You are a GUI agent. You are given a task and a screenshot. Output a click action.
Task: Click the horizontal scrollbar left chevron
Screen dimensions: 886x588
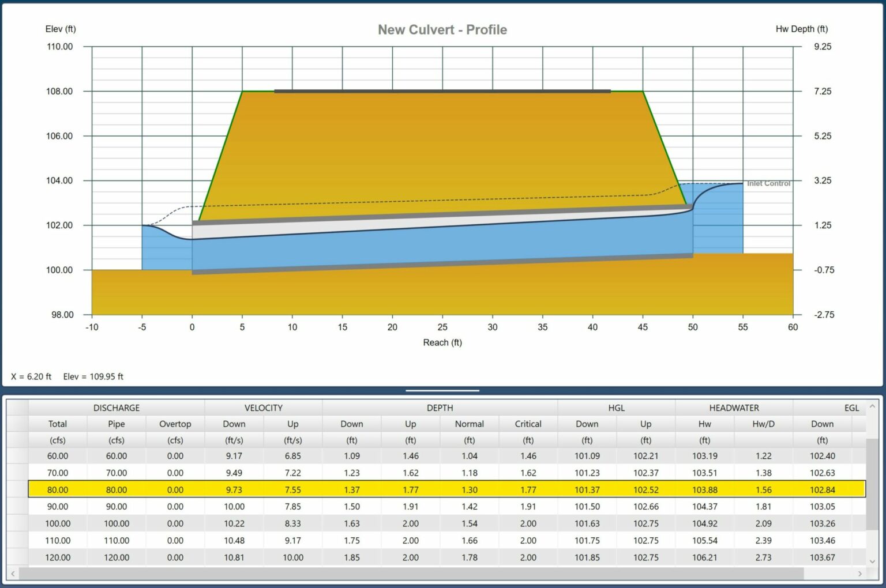click(12, 575)
